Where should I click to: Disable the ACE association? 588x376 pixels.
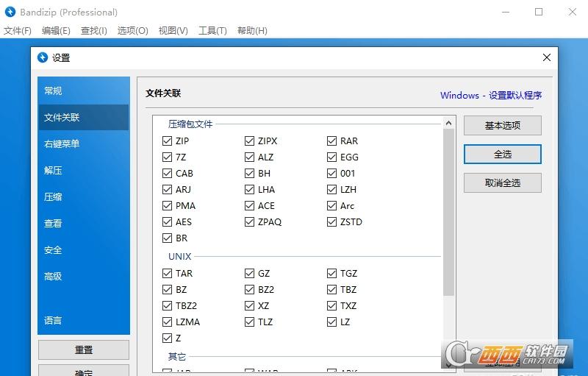tap(249, 205)
